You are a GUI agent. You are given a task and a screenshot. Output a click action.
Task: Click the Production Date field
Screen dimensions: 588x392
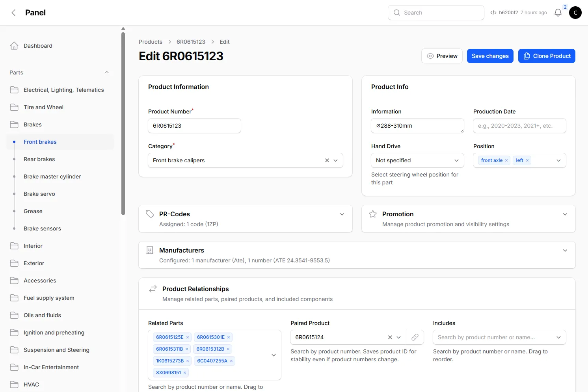point(519,126)
